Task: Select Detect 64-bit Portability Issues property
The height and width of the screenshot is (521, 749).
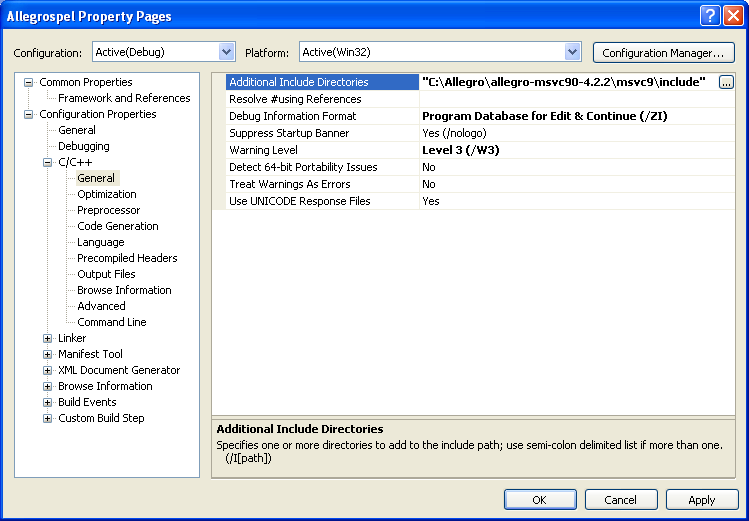Action: [322, 167]
